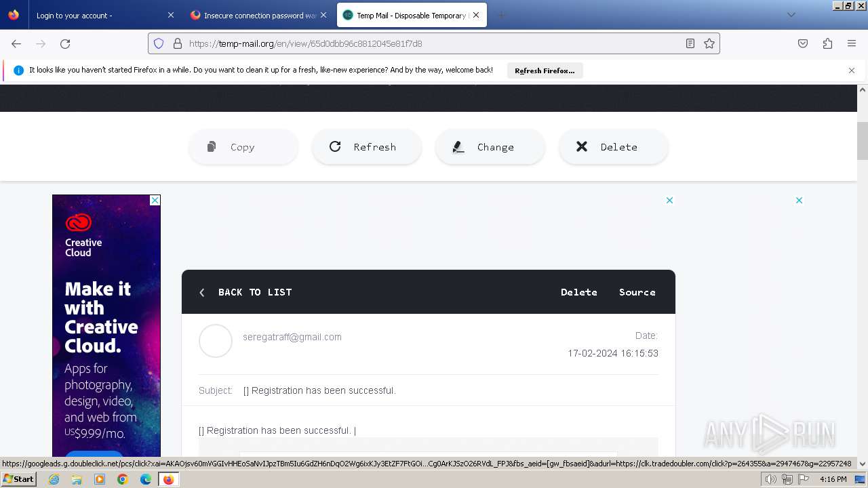Go BACK TO LIST of emails

[255, 292]
